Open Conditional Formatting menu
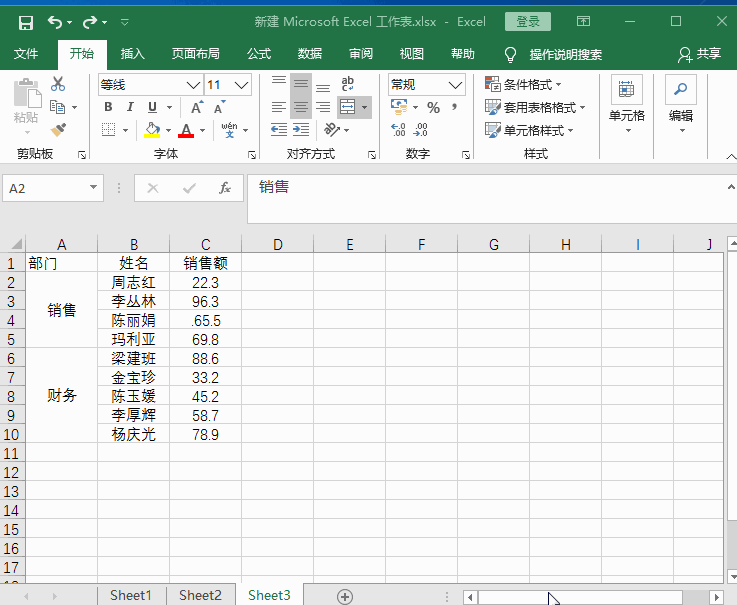 click(x=523, y=85)
